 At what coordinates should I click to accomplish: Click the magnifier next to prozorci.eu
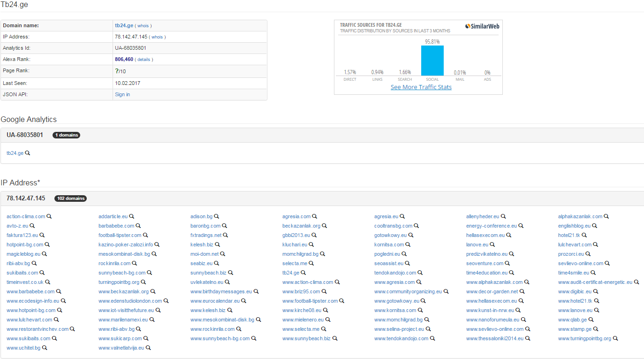tap(588, 254)
